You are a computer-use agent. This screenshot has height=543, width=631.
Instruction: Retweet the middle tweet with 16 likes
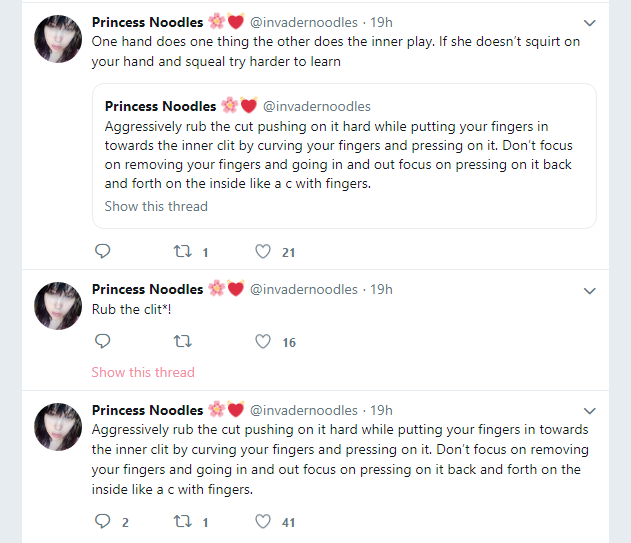(182, 341)
